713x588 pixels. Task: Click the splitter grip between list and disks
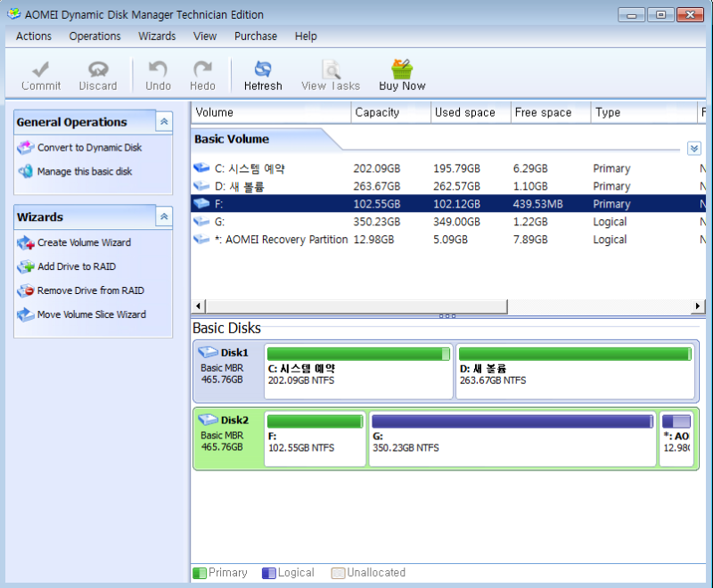click(x=447, y=316)
